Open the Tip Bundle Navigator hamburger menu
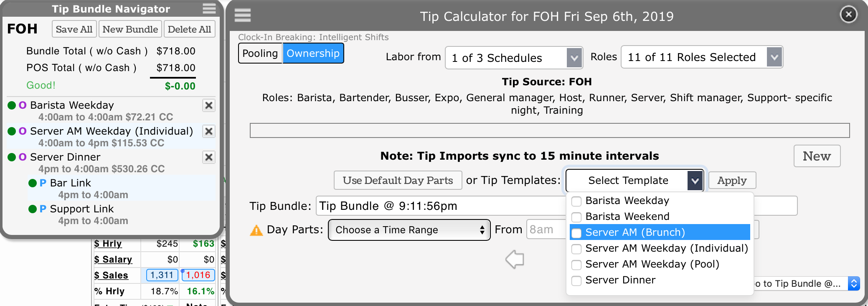 tap(209, 9)
